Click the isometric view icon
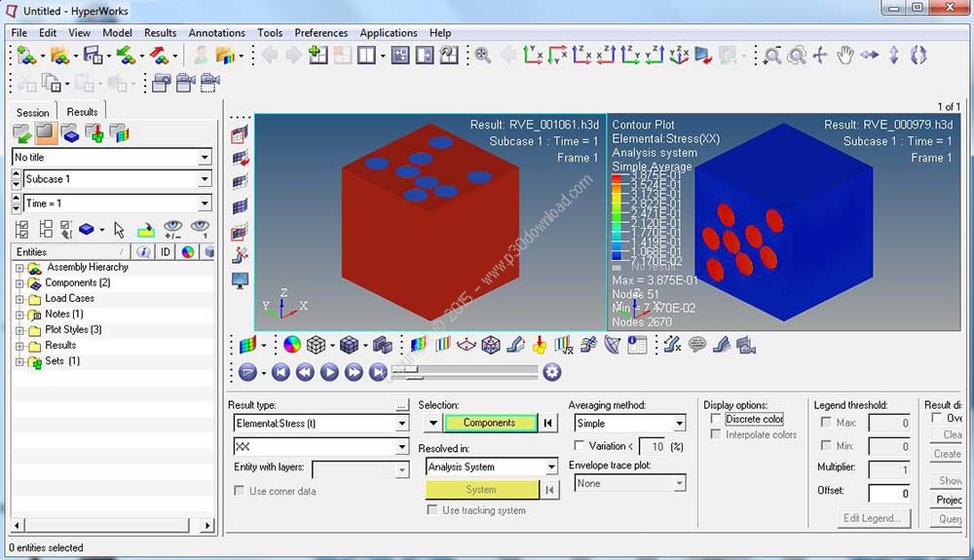This screenshot has width=974, height=560. coord(679,56)
